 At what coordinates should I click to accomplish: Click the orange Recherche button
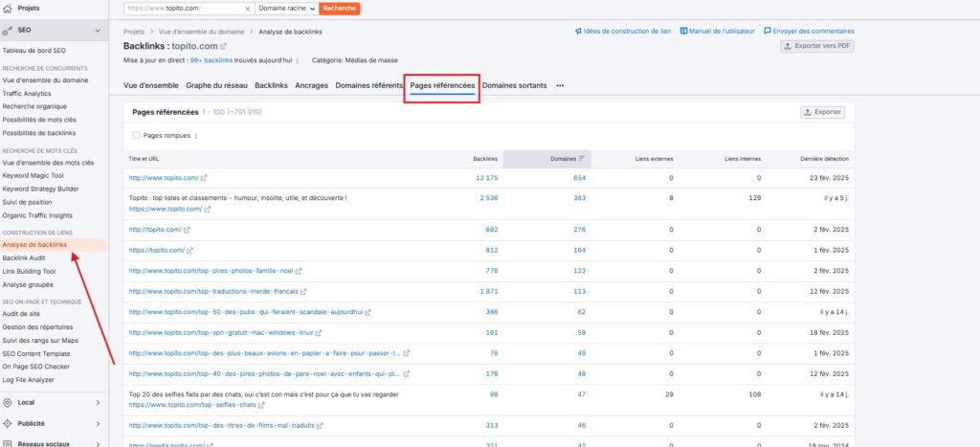340,9
